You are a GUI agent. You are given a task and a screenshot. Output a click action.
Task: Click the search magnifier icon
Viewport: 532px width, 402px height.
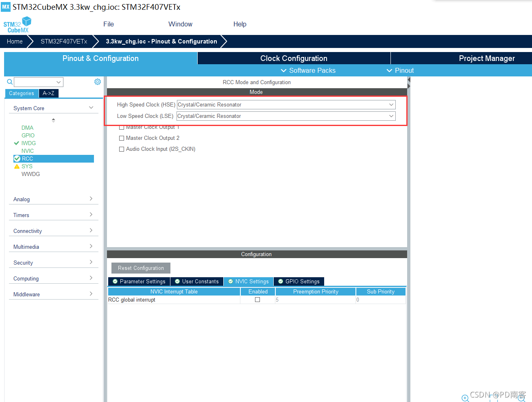click(10, 82)
